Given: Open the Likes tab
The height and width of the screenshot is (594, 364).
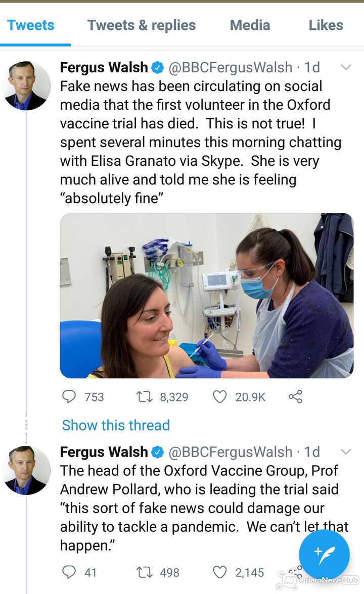Looking at the screenshot, I should point(326,25).
